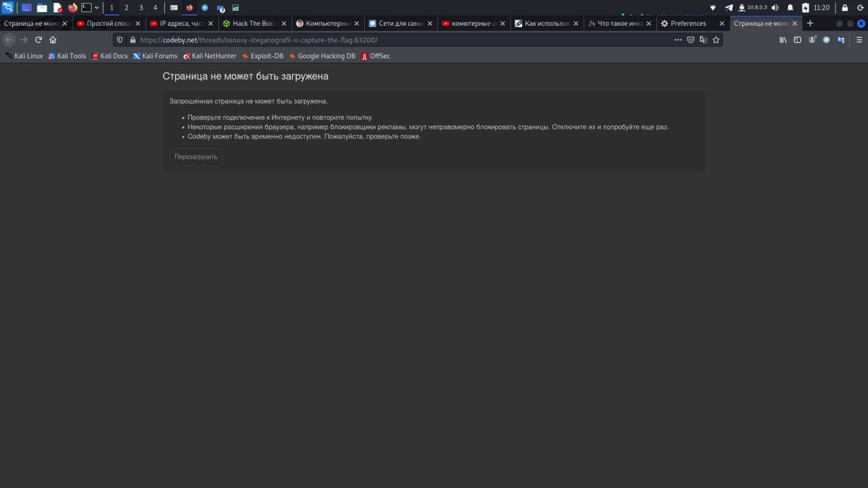The image size is (868, 488).
Task: Save page to Pocket
Action: point(691,40)
